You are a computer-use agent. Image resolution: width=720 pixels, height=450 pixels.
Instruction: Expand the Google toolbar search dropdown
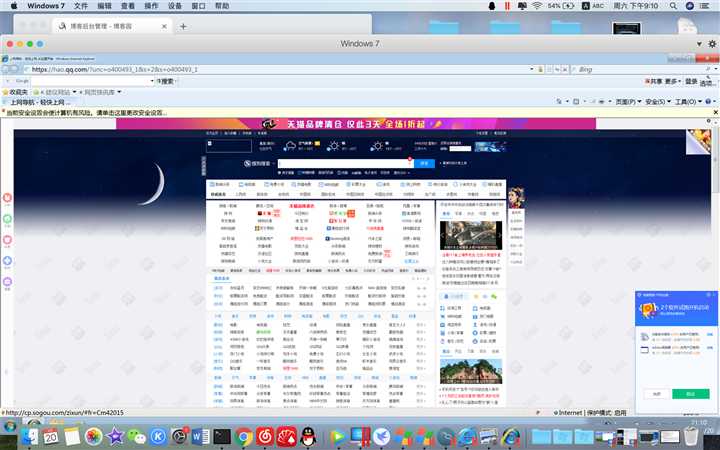152,81
